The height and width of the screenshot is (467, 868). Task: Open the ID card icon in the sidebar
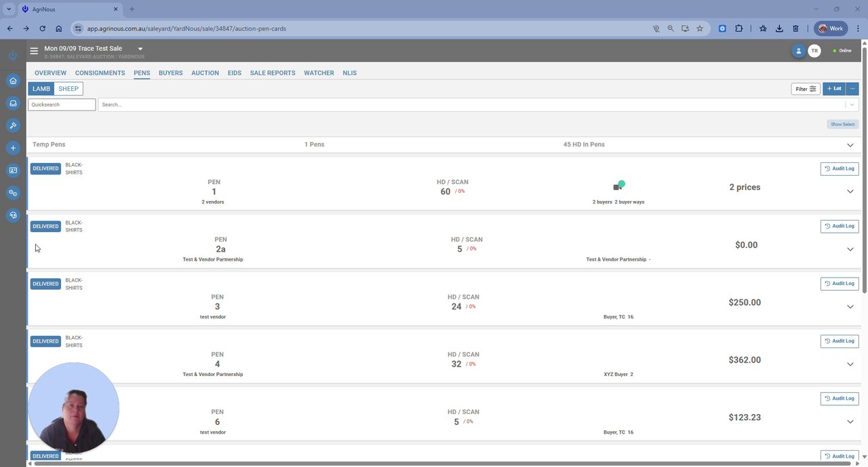pos(13,170)
